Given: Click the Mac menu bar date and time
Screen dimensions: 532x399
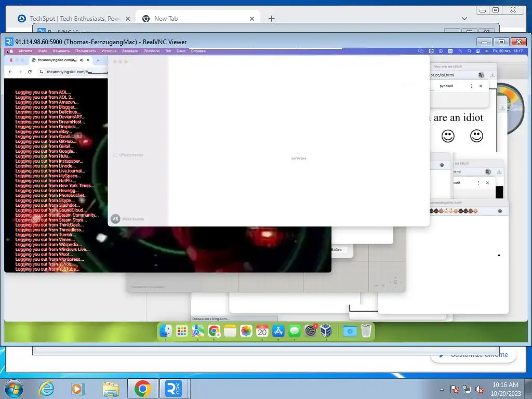Looking at the screenshot, I should tap(508, 51).
